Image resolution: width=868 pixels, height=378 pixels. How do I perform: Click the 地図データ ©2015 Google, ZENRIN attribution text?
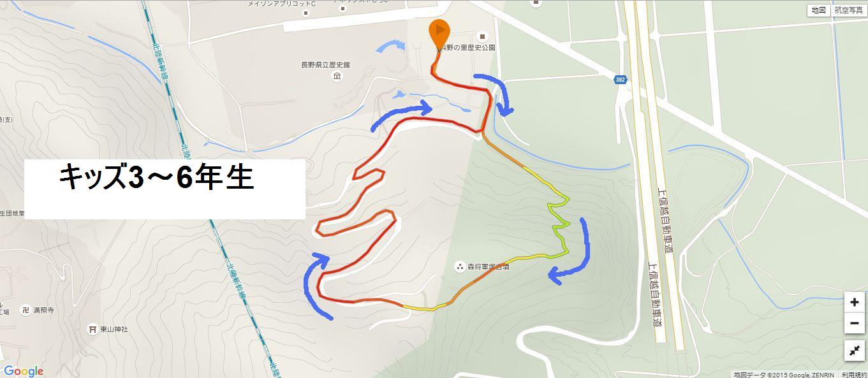(x=784, y=374)
